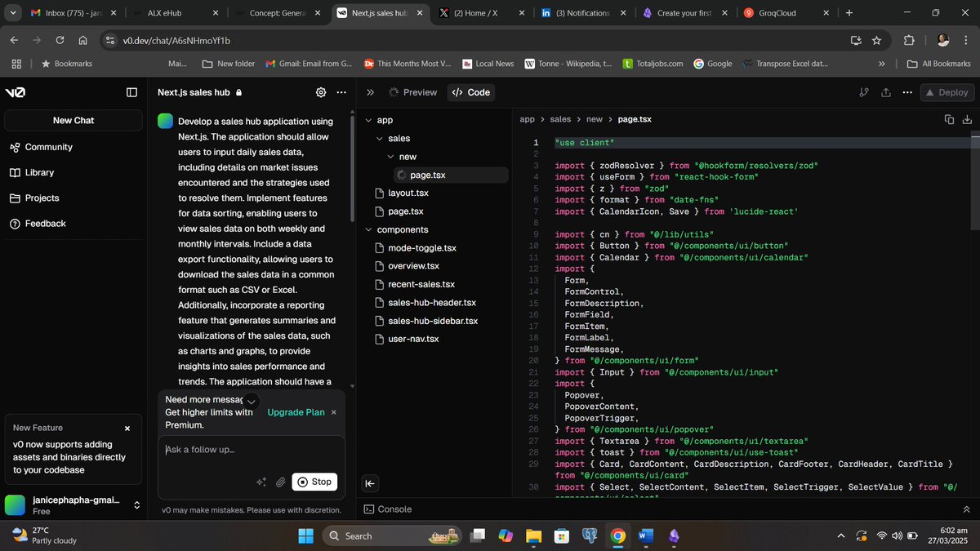
Task: Open File Explorer in taskbar
Action: [x=533, y=535]
